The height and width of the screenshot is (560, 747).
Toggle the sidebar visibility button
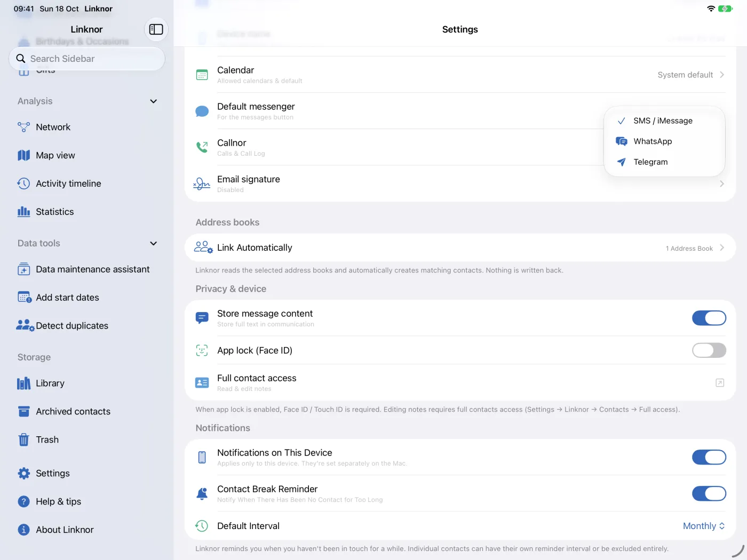click(x=156, y=29)
